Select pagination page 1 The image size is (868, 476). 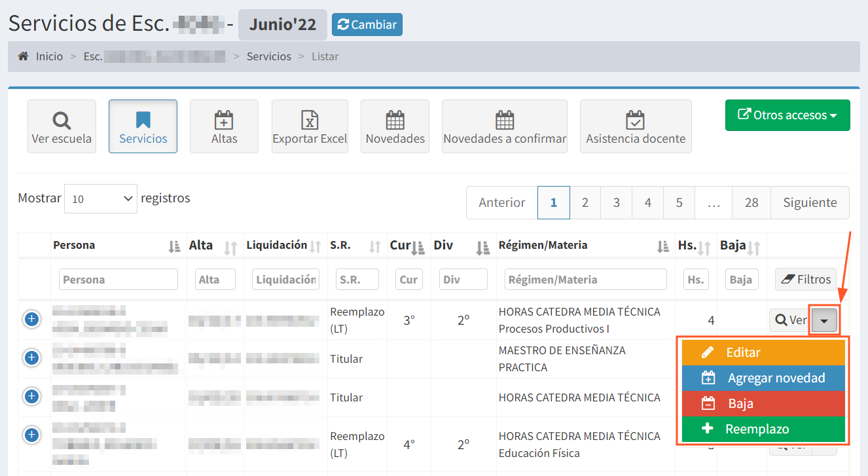(x=554, y=202)
